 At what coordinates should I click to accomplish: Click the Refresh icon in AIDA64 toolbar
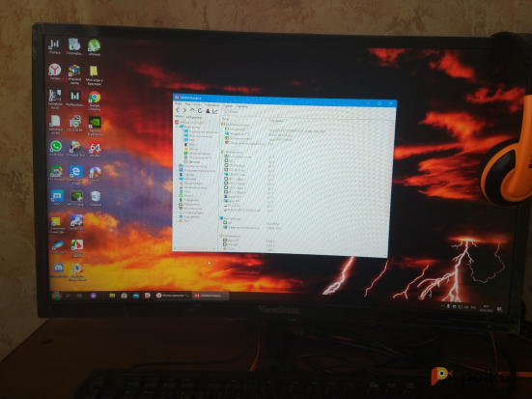click(x=200, y=110)
